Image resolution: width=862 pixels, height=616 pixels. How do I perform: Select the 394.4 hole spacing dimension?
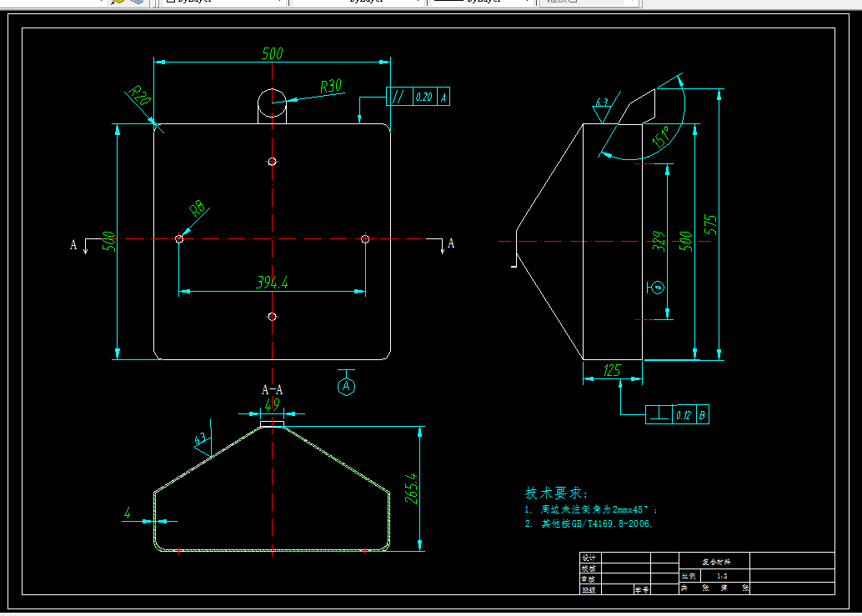272,283
